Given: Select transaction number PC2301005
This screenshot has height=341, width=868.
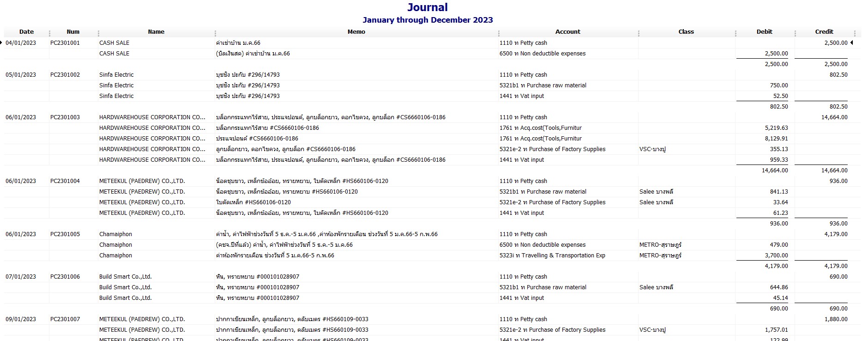Looking at the screenshot, I should click(65, 234).
